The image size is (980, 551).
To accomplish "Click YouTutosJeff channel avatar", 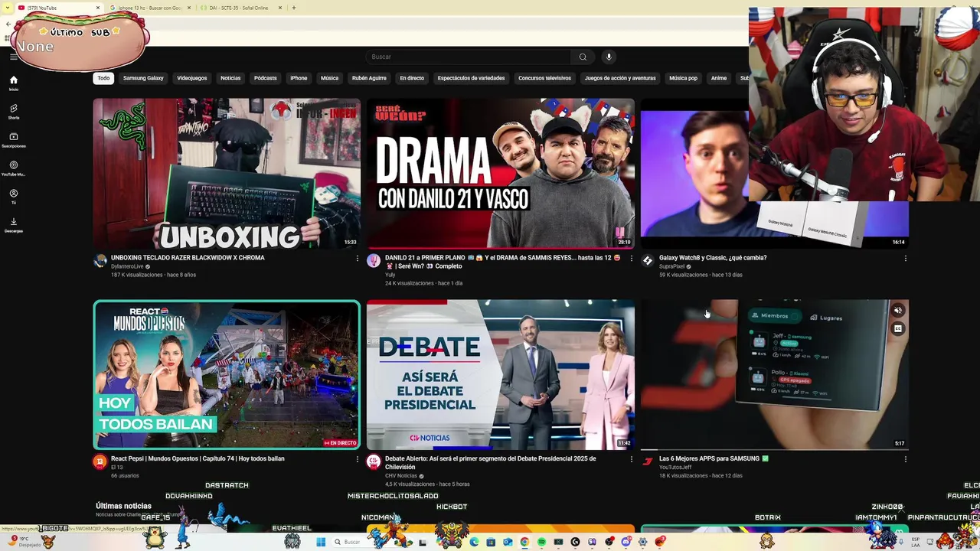I will pos(648,461).
